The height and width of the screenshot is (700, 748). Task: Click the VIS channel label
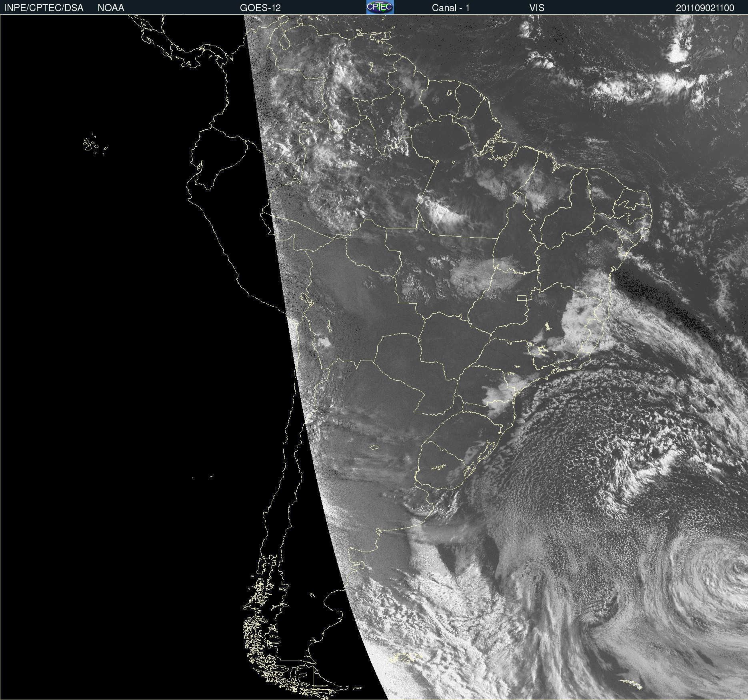[x=537, y=8]
